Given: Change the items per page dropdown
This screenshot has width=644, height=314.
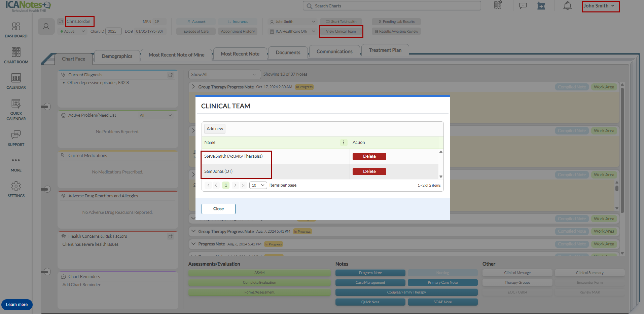Looking at the screenshot, I should coord(258,185).
